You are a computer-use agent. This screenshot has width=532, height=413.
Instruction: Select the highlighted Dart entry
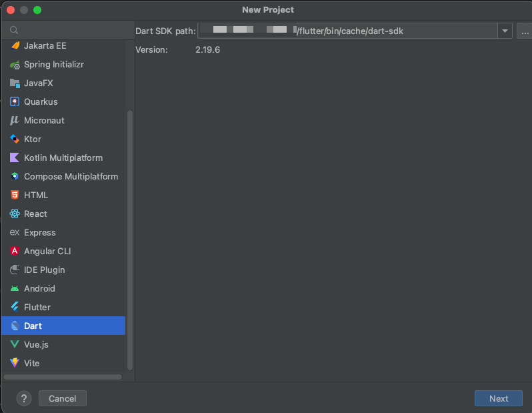(63, 326)
